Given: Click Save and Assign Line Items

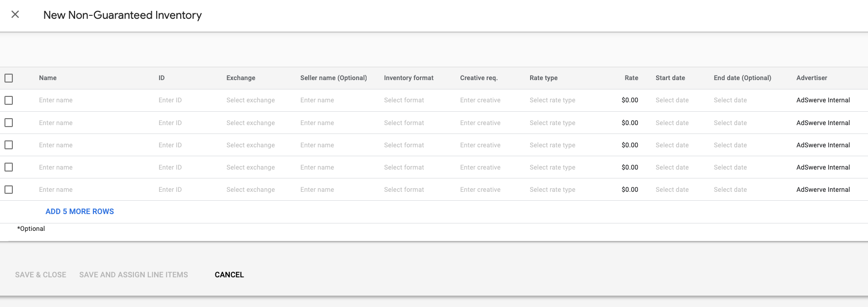Looking at the screenshot, I should pyautogui.click(x=133, y=275).
